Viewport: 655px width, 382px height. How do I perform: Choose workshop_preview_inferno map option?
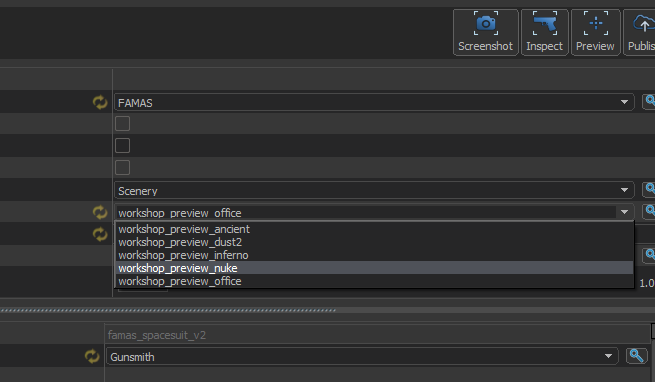[x=374, y=255]
